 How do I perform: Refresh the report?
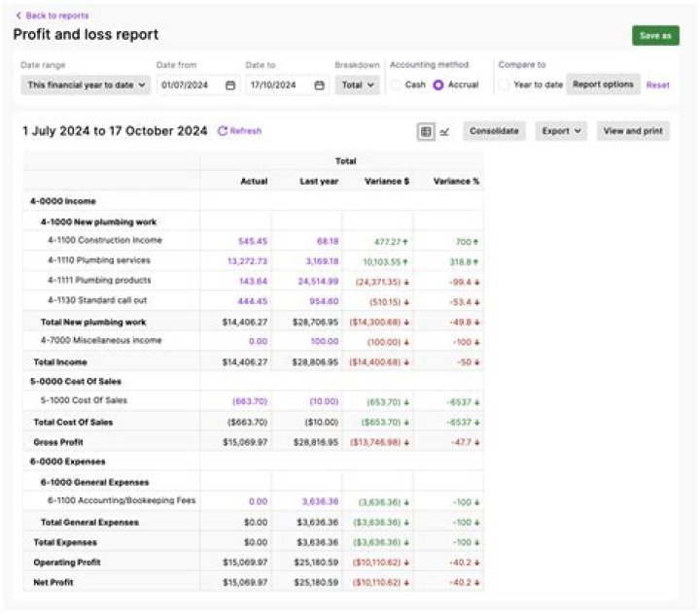pyautogui.click(x=240, y=131)
